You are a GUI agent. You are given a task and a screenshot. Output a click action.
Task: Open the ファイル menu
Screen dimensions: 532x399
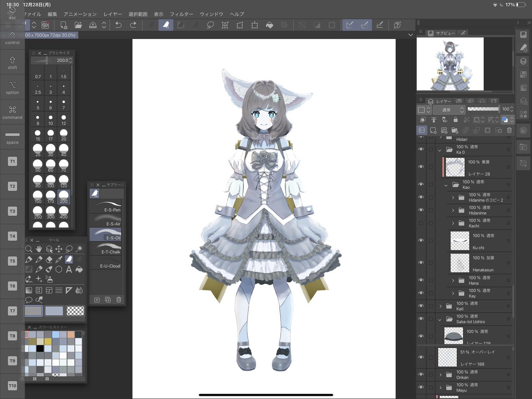pyautogui.click(x=31, y=14)
